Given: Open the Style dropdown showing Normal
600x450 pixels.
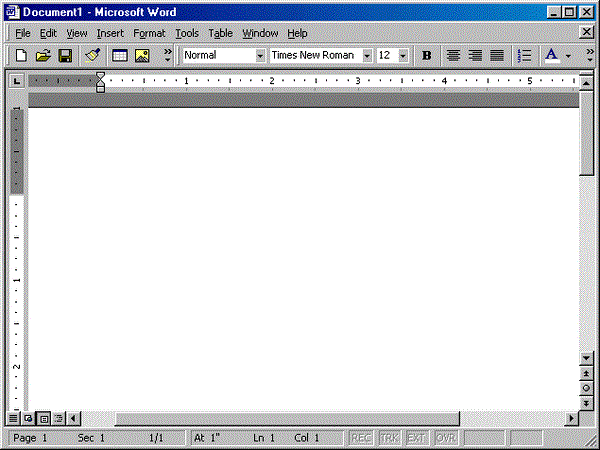Looking at the screenshot, I should 260,56.
